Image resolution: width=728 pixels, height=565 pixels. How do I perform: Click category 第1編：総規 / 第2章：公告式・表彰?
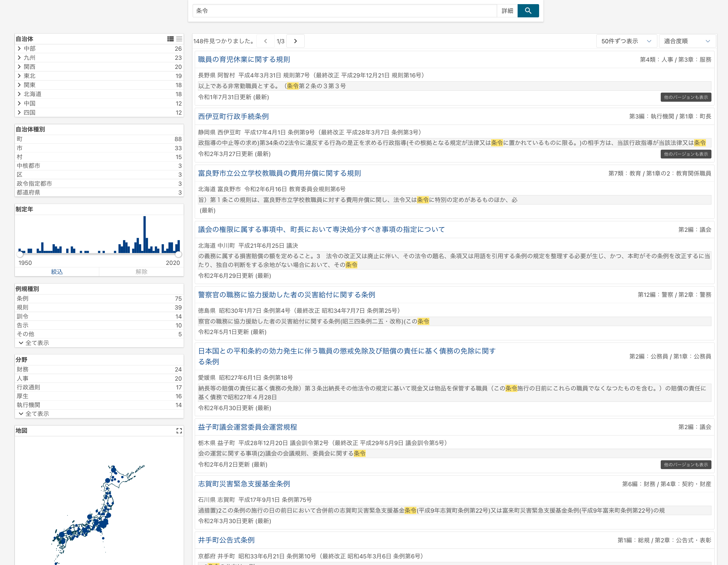[x=664, y=540]
